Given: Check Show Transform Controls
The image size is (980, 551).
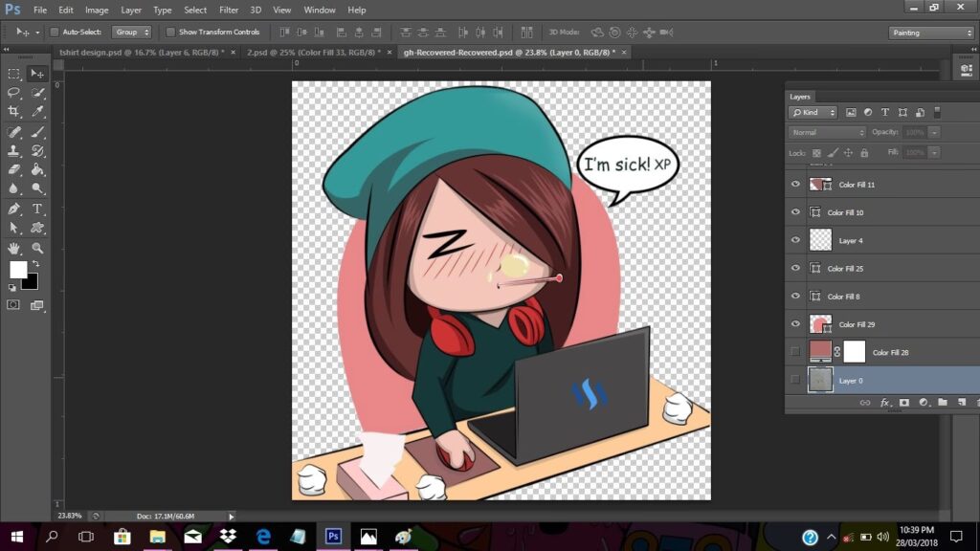Looking at the screenshot, I should tap(171, 32).
